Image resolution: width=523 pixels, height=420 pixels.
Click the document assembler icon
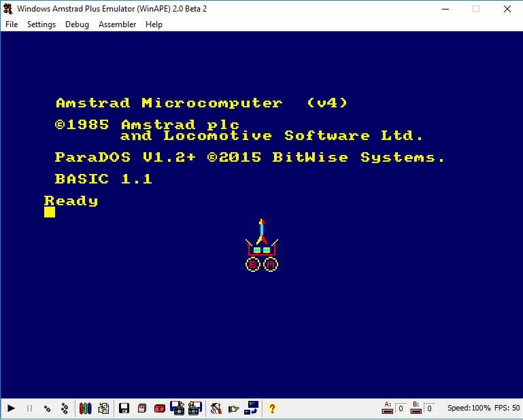tap(103, 408)
